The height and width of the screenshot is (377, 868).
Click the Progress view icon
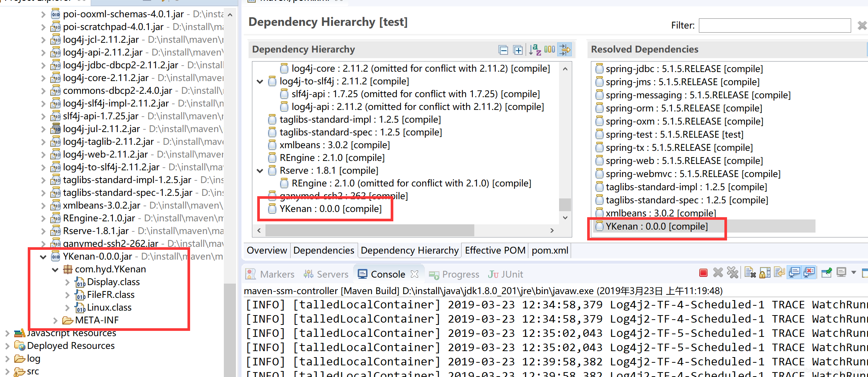434,275
